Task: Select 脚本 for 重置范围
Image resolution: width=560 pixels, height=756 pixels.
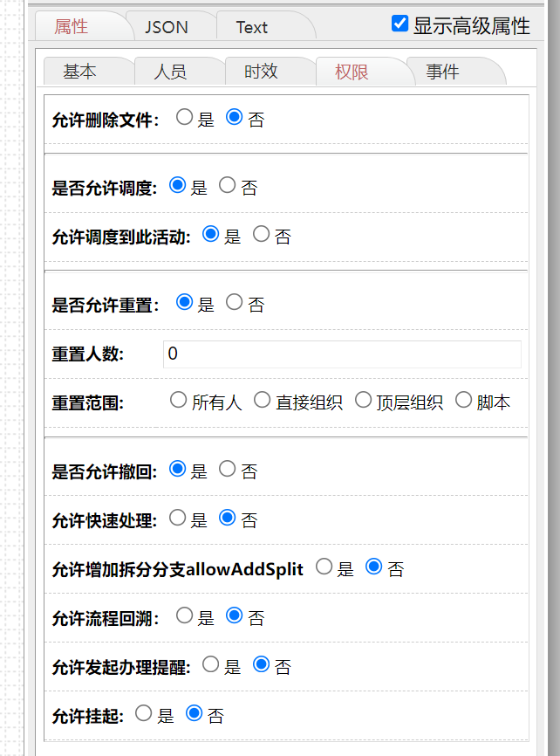Action: pyautogui.click(x=463, y=401)
